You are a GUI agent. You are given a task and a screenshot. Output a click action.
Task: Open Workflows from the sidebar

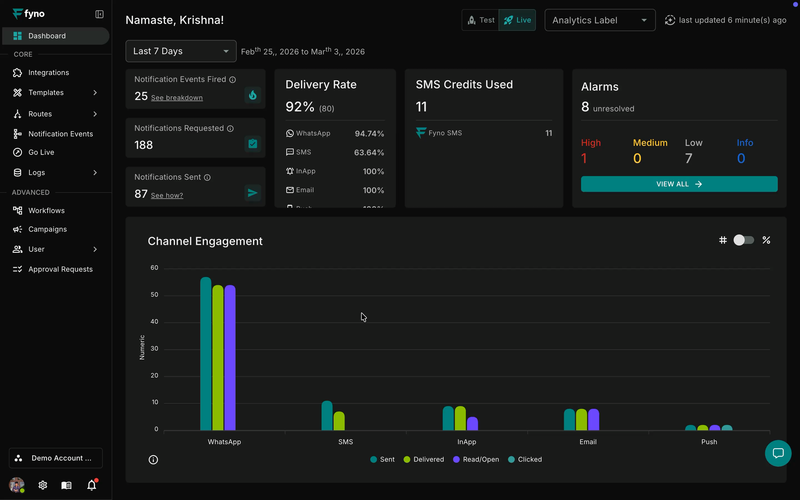(x=46, y=210)
